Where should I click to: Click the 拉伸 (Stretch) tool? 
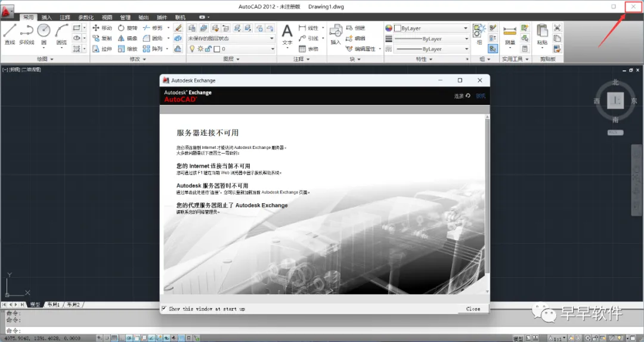tap(102, 49)
